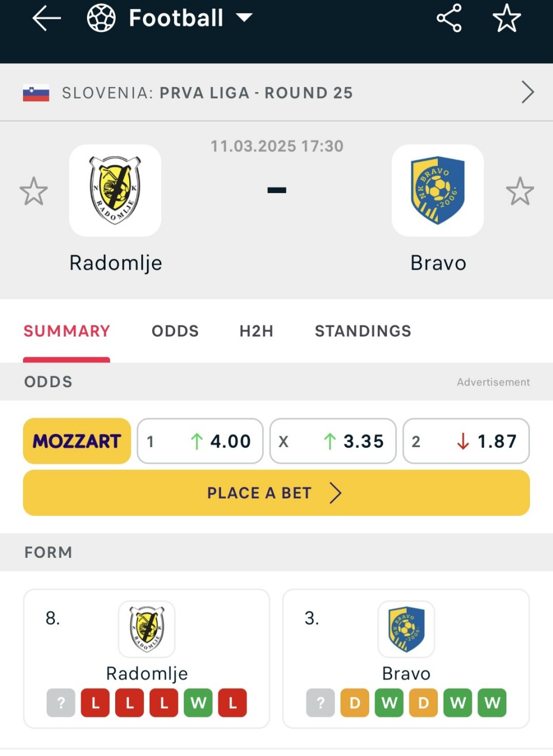Open the share icon
Screen dimensions: 553x756
pyautogui.click(x=449, y=18)
